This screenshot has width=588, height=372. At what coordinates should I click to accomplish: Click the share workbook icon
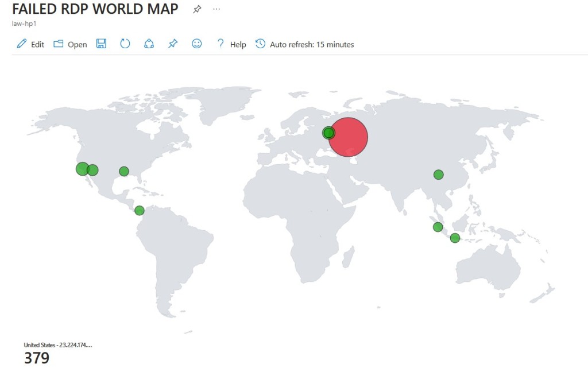[x=149, y=44]
